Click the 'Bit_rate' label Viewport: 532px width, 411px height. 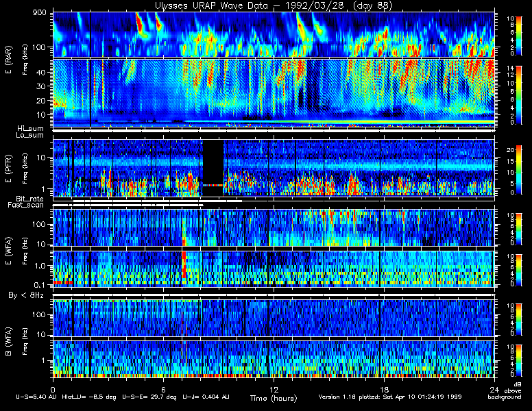click(x=29, y=199)
